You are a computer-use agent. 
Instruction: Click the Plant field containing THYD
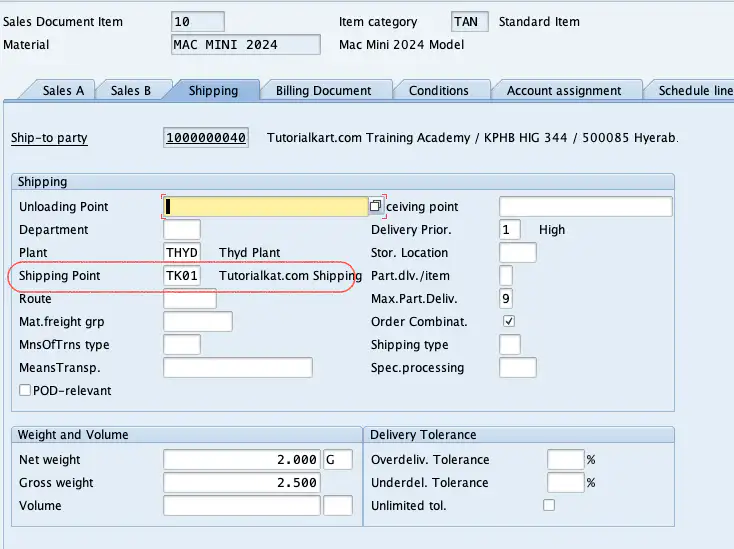pos(182,252)
